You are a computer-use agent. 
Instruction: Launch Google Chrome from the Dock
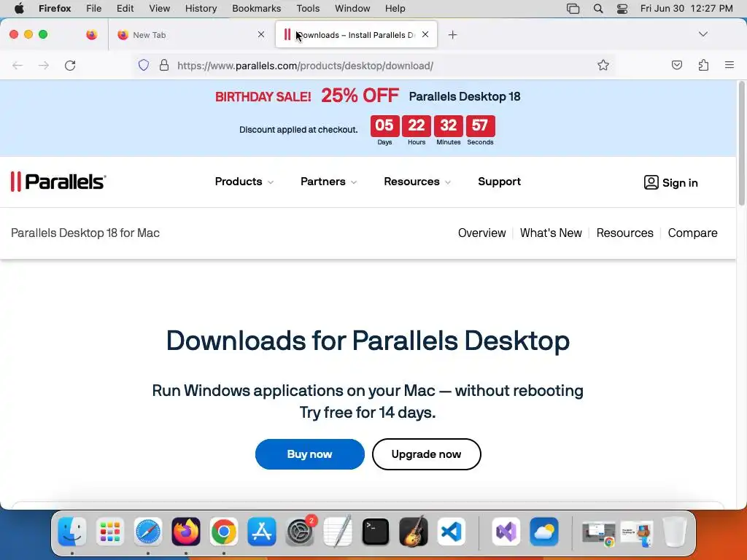[x=224, y=532]
